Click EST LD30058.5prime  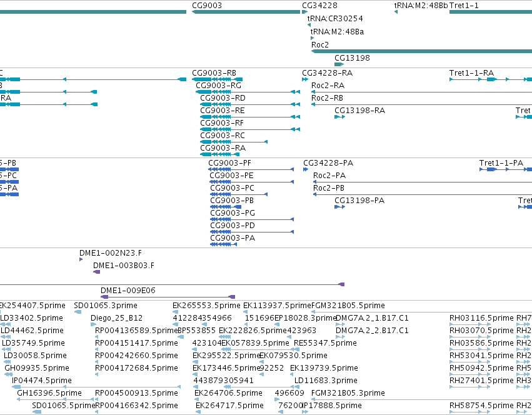pos(7,362)
